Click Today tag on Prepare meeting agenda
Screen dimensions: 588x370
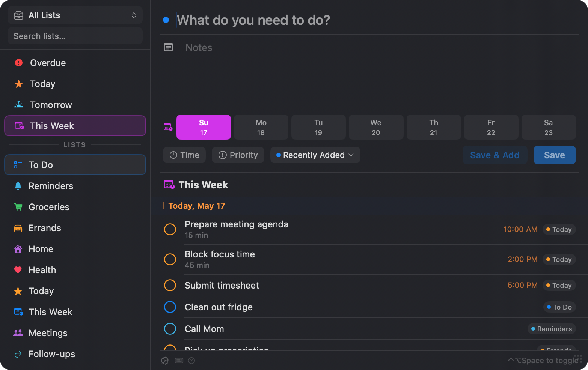[x=559, y=229]
